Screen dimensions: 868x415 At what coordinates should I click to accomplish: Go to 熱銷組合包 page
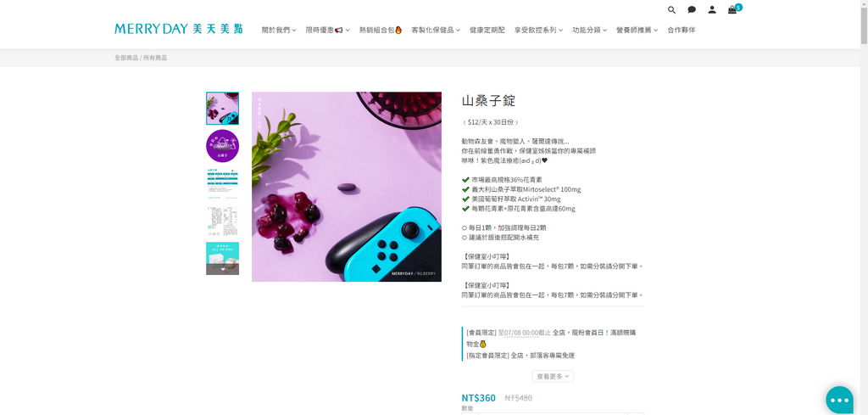[380, 30]
